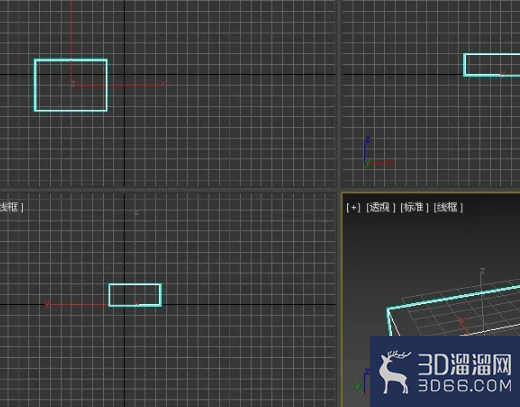Select the cyan rectangle in top-right viewport
The height and width of the screenshot is (407, 520).
[491, 65]
